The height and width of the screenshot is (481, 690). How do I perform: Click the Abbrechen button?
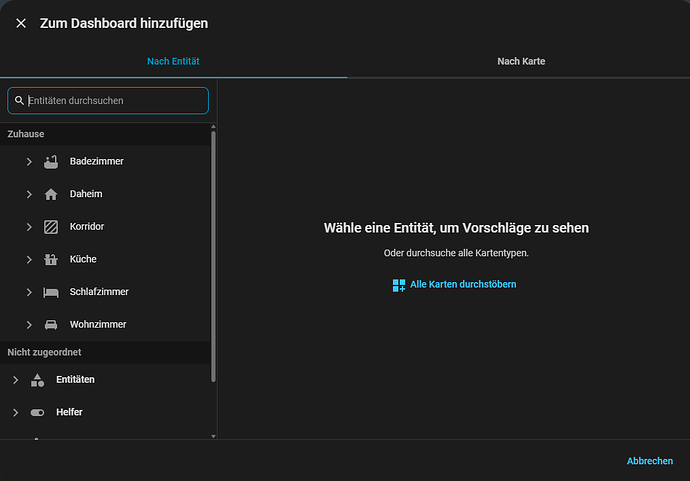coord(650,461)
